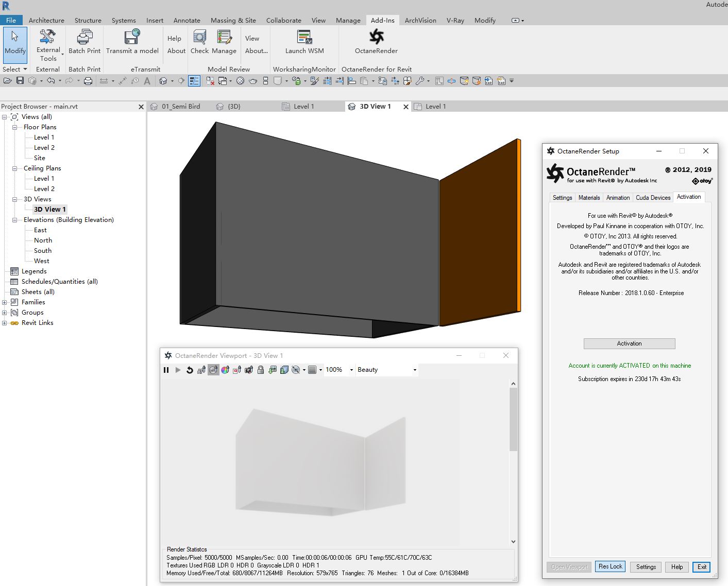Click the Settings button at bottom of Setup
This screenshot has width=728, height=586.
point(646,567)
